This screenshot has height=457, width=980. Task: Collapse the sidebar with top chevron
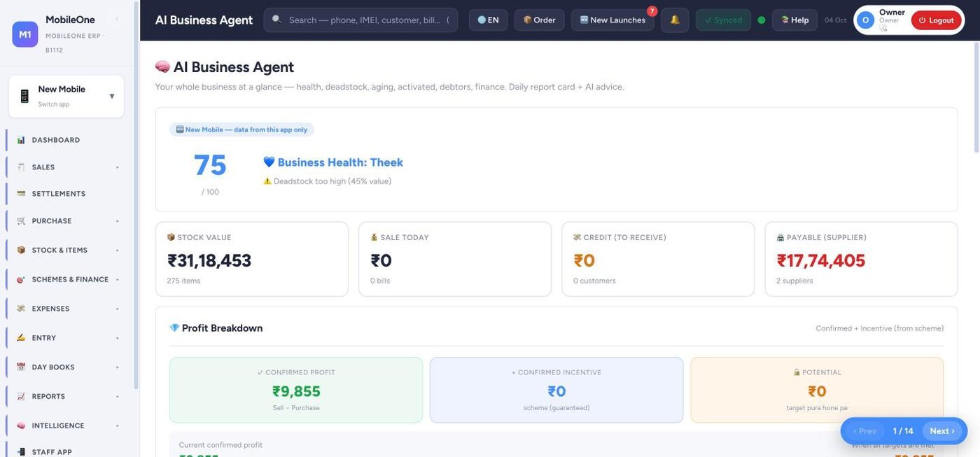point(116,20)
